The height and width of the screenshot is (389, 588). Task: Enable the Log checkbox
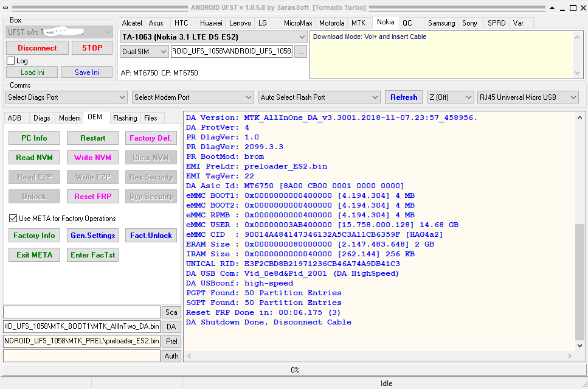coord(11,61)
